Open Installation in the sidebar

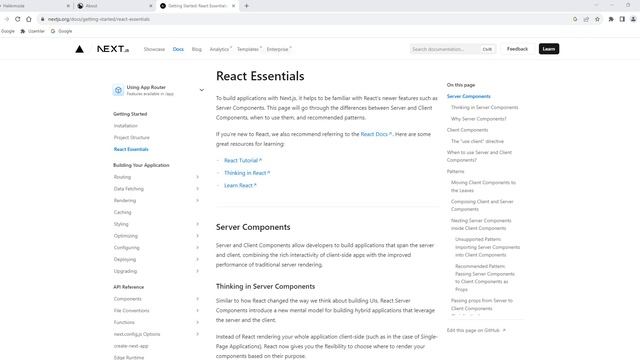[x=126, y=126]
